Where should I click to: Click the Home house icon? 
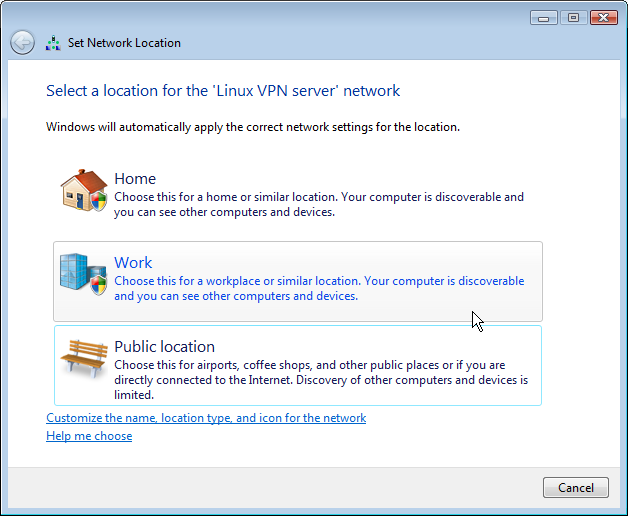pyautogui.click(x=84, y=190)
